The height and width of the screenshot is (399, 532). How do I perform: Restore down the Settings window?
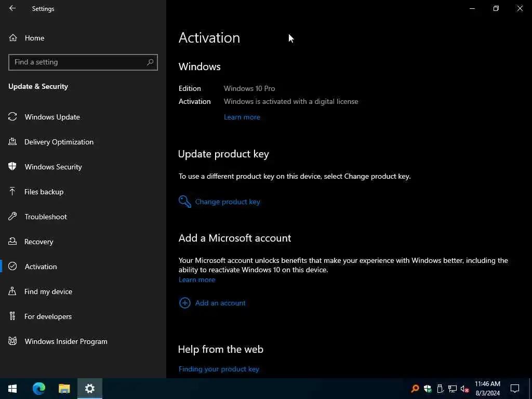(496, 8)
